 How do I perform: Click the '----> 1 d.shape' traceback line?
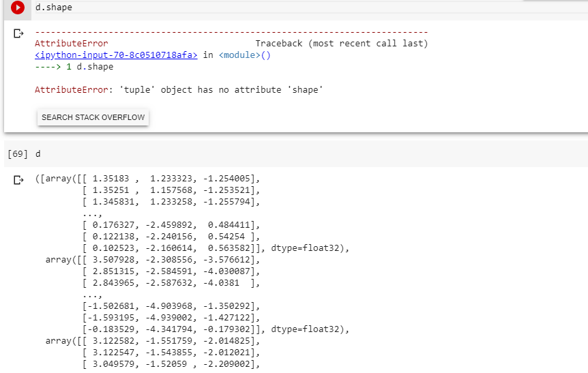point(74,67)
